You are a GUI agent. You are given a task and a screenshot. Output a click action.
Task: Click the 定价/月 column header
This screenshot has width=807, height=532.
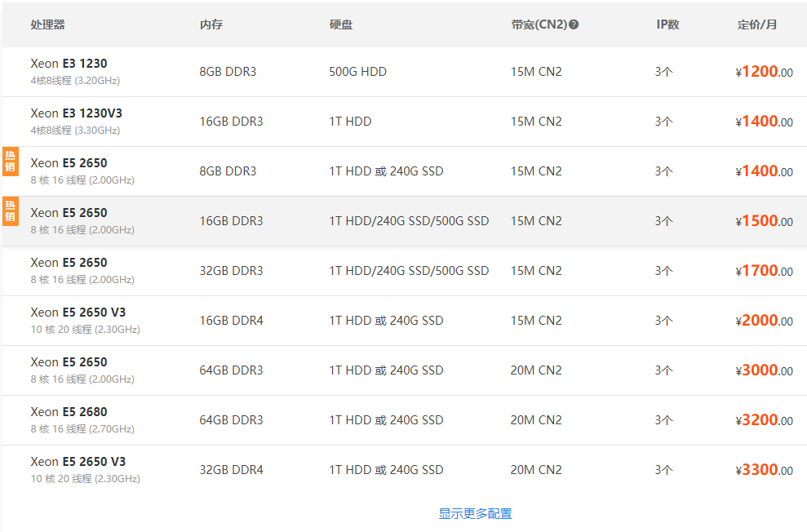coord(757,24)
